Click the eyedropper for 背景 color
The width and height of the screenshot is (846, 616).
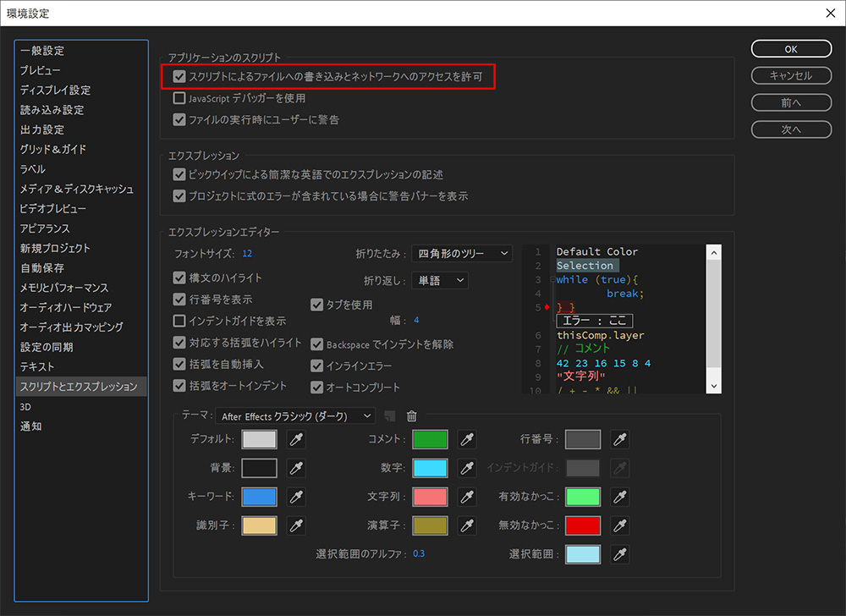(x=296, y=468)
